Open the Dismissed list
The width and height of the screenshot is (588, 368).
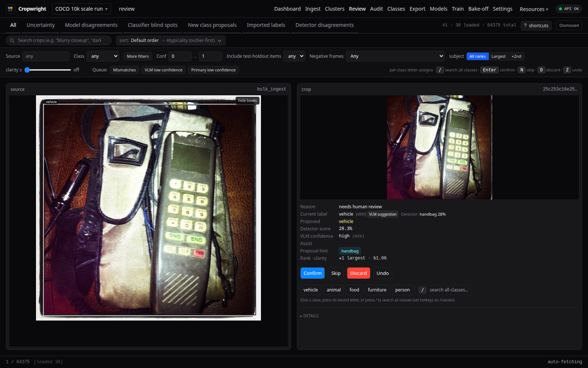point(569,25)
